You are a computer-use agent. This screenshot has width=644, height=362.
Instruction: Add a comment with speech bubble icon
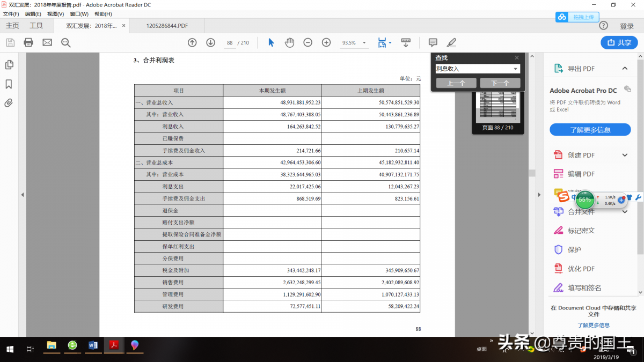tap(433, 42)
